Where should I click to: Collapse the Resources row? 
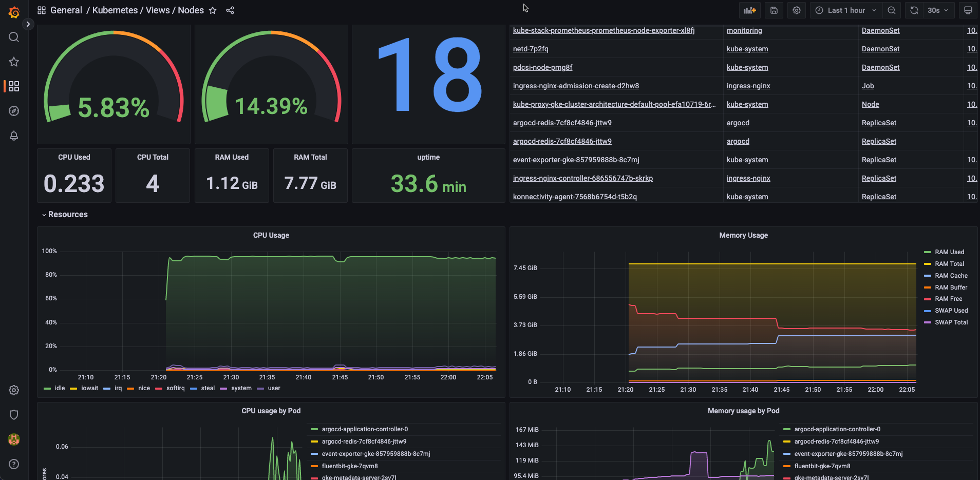(x=67, y=215)
